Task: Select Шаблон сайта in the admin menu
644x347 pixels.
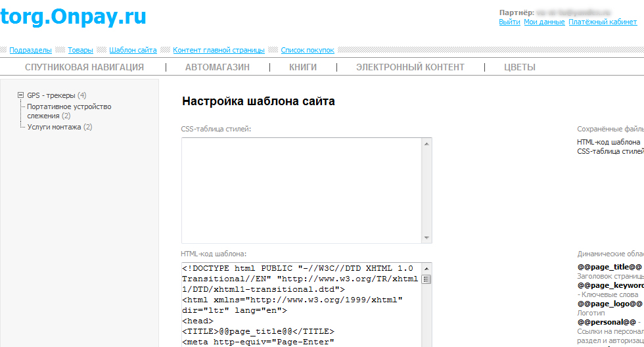Action: click(133, 50)
